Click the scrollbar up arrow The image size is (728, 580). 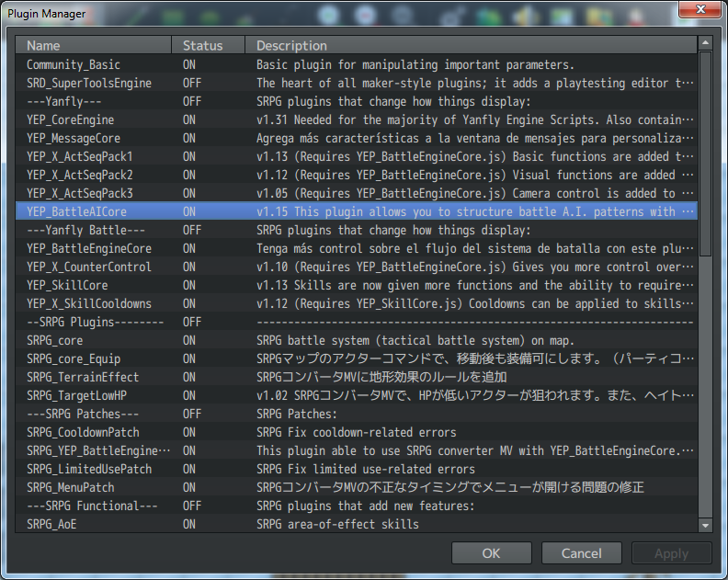[705, 43]
